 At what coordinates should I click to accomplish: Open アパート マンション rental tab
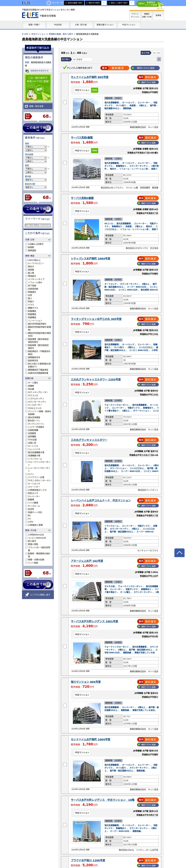pos(135,15)
